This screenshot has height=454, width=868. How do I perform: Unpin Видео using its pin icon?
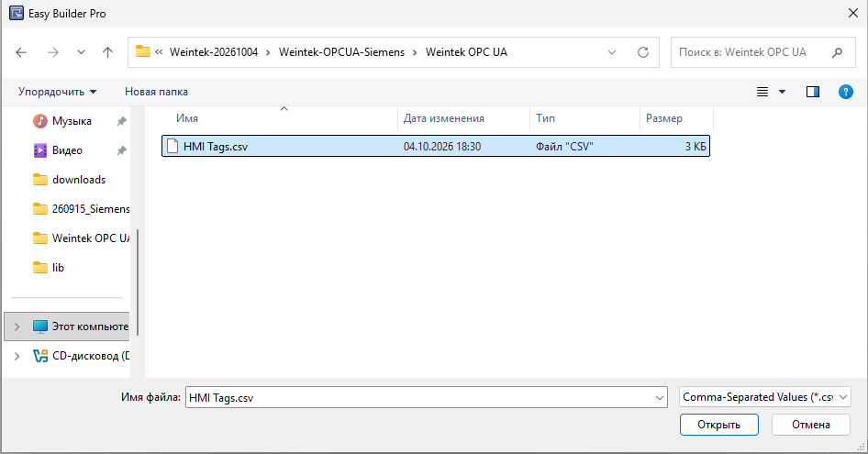pyautogui.click(x=122, y=150)
